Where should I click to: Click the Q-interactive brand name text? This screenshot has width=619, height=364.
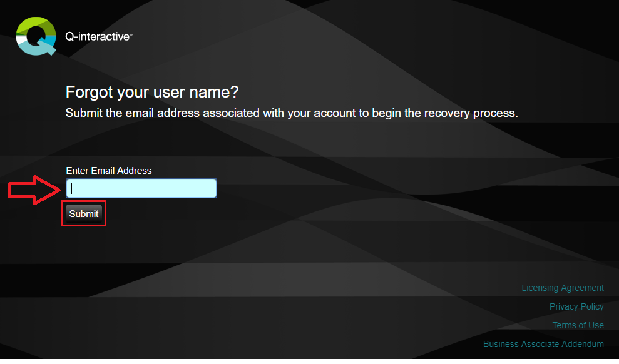[x=97, y=37]
